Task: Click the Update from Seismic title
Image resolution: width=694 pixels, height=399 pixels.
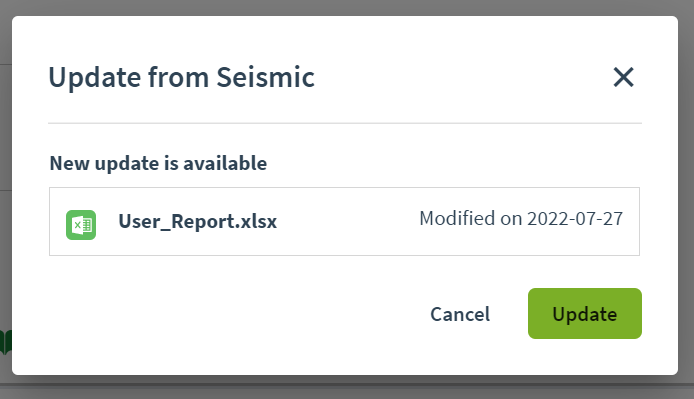Action: point(181,77)
